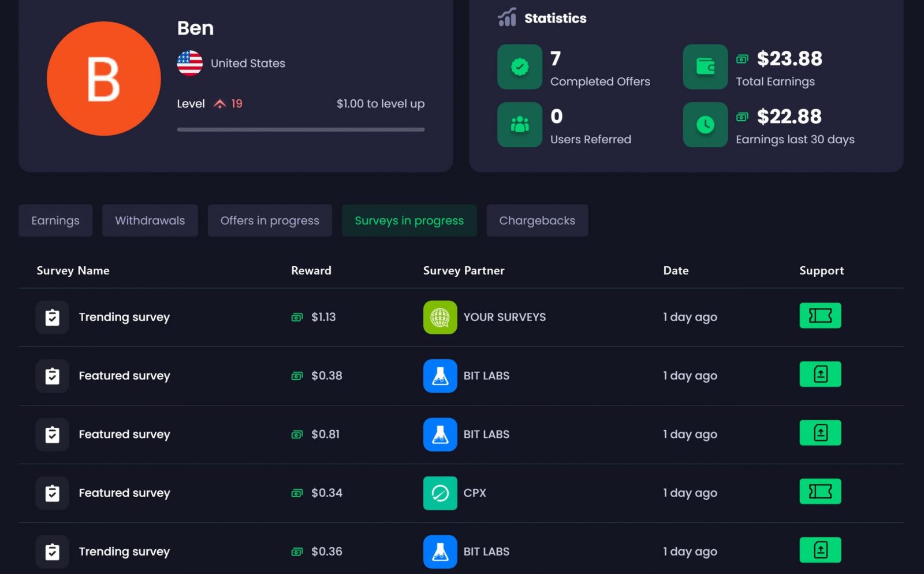Click the Total Earnings wallet icon
This screenshot has height=574, width=924.
[705, 67]
